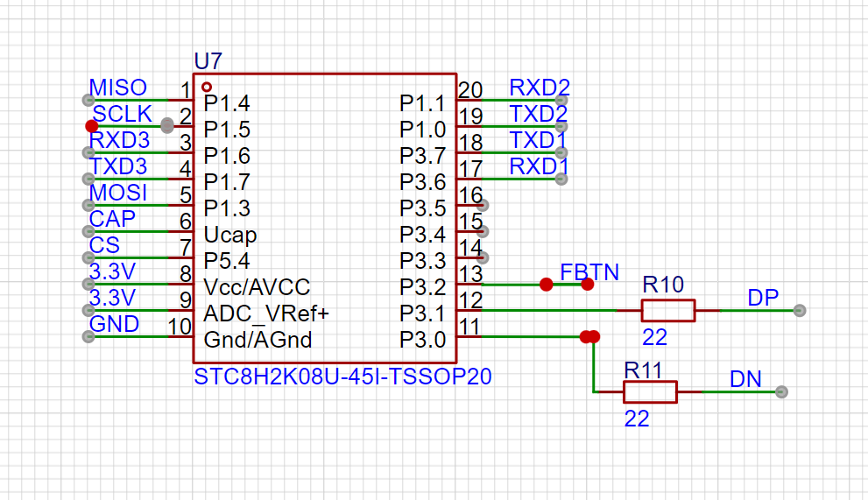Click the P5.4 pin name
Image resolution: width=868 pixels, height=500 pixels.
point(227,261)
